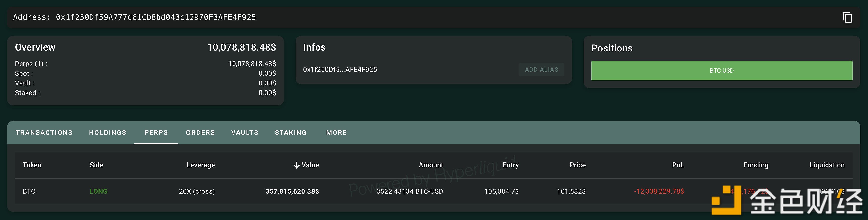Click the Amount column header
The height and width of the screenshot is (220, 868).
(x=431, y=165)
